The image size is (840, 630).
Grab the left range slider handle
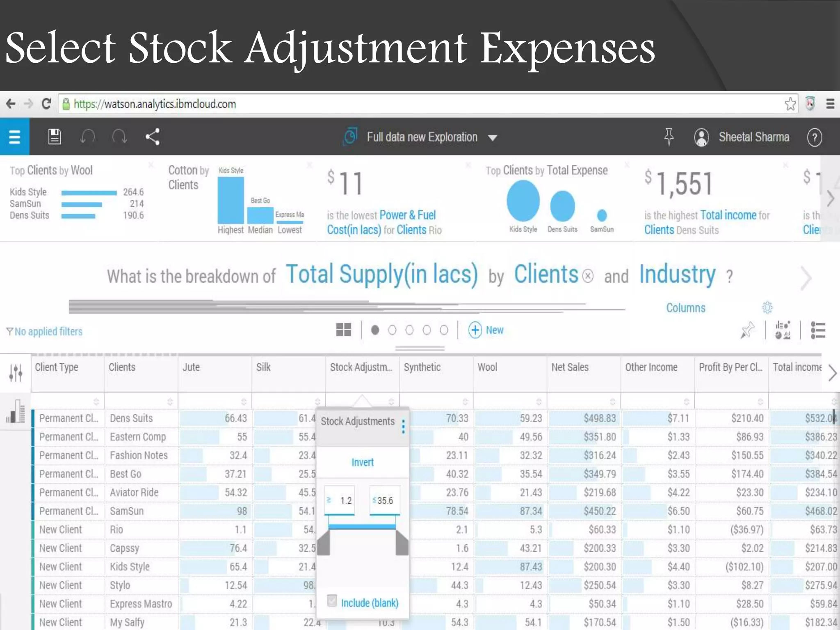(324, 543)
